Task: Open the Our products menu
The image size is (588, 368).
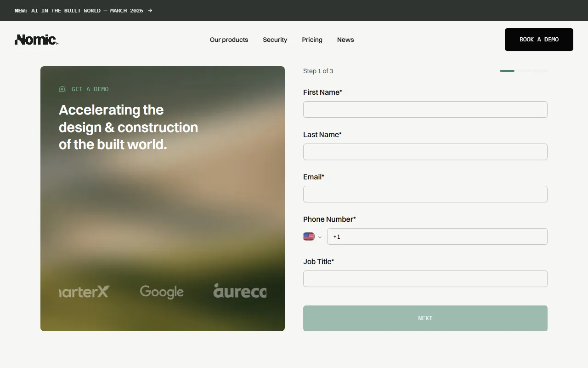Action: click(x=229, y=40)
